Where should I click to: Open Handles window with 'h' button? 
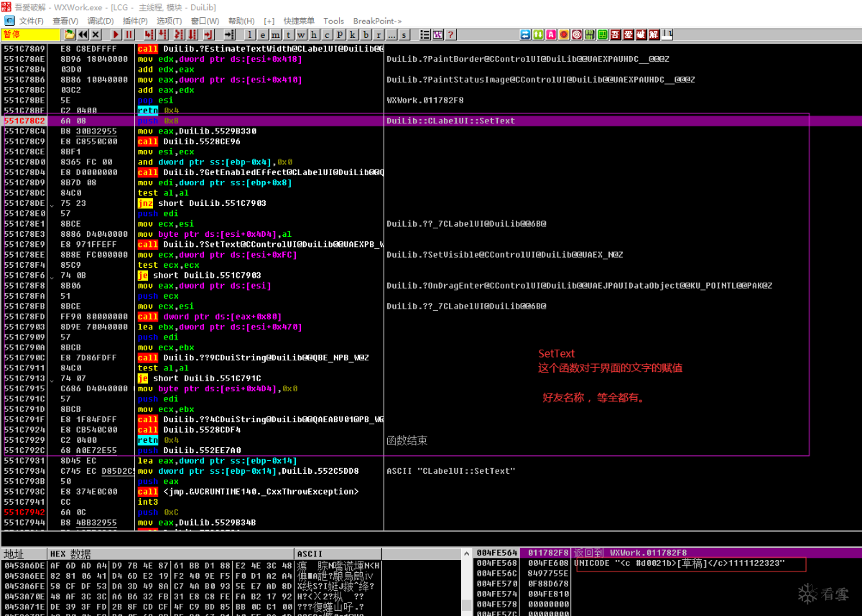point(314,34)
